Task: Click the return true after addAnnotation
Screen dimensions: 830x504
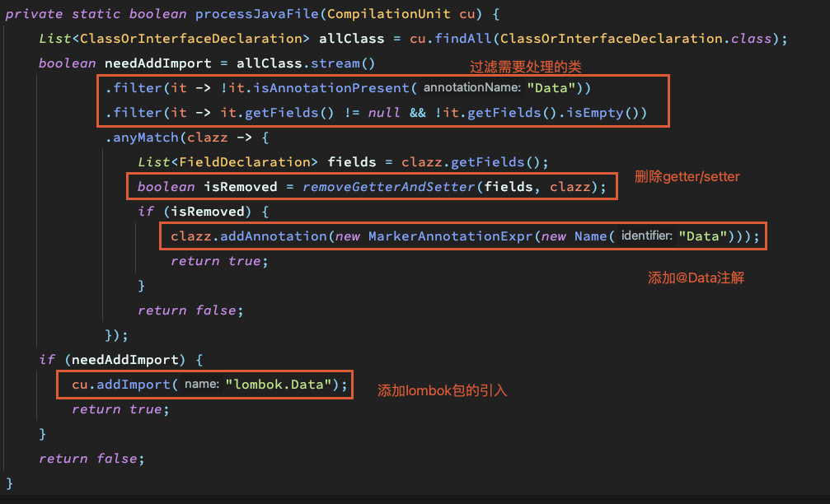Action: point(219,261)
